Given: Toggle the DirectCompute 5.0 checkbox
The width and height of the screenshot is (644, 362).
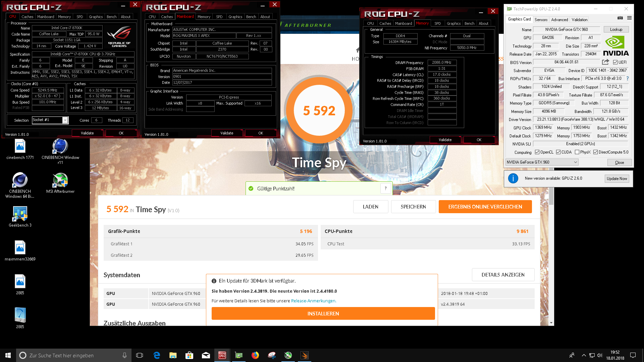Looking at the screenshot, I should (x=595, y=152).
